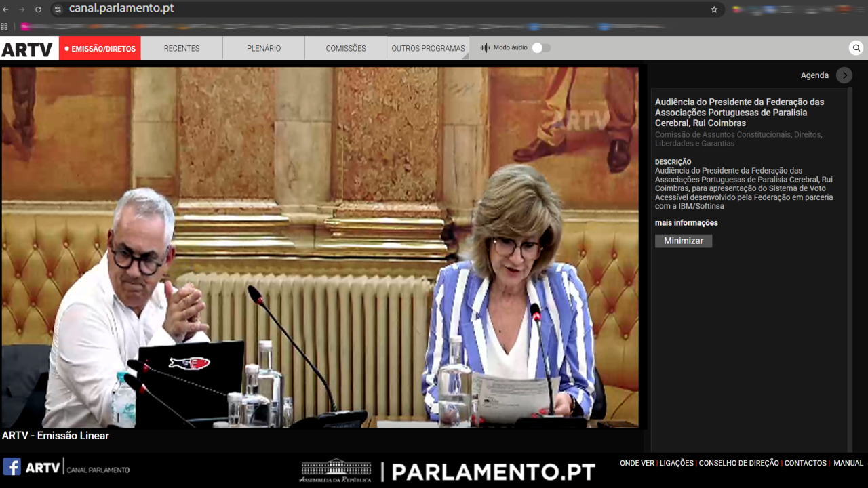Click the audio waveform icon
The width and height of the screenshot is (868, 488).
[x=485, y=48]
